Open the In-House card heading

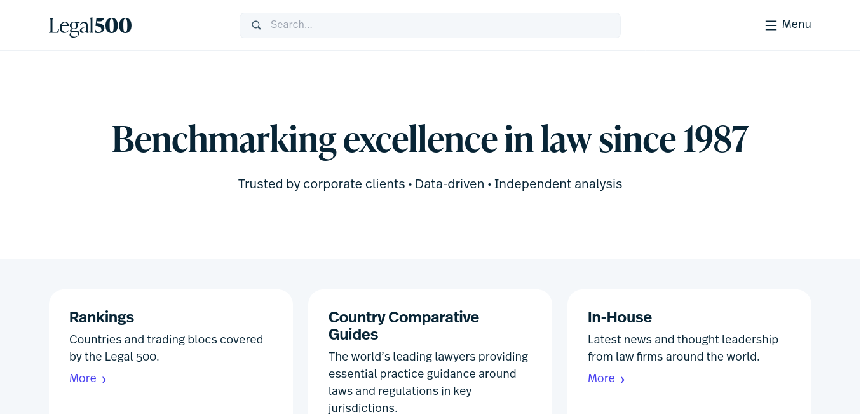[x=620, y=317]
